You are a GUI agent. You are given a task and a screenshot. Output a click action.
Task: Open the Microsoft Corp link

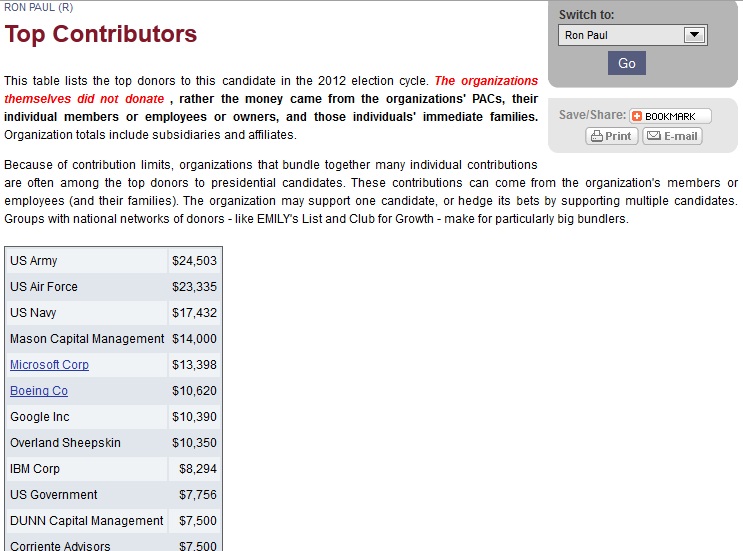tap(49, 365)
